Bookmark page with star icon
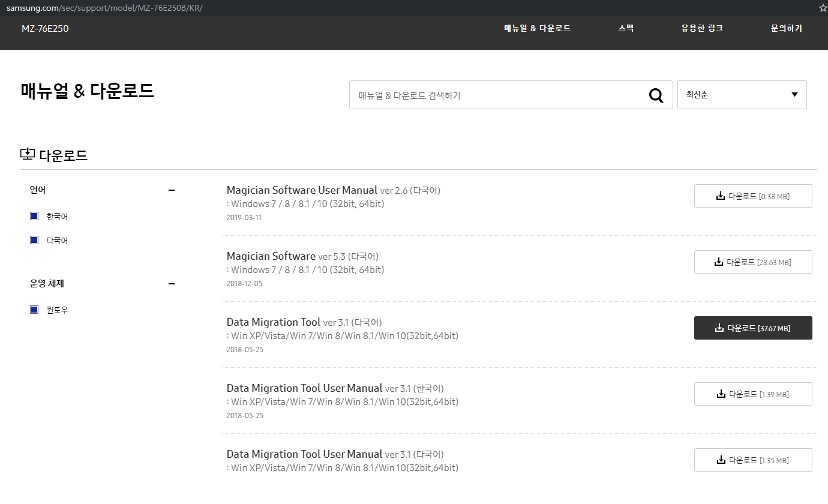This screenshot has width=828, height=504. [823, 8]
